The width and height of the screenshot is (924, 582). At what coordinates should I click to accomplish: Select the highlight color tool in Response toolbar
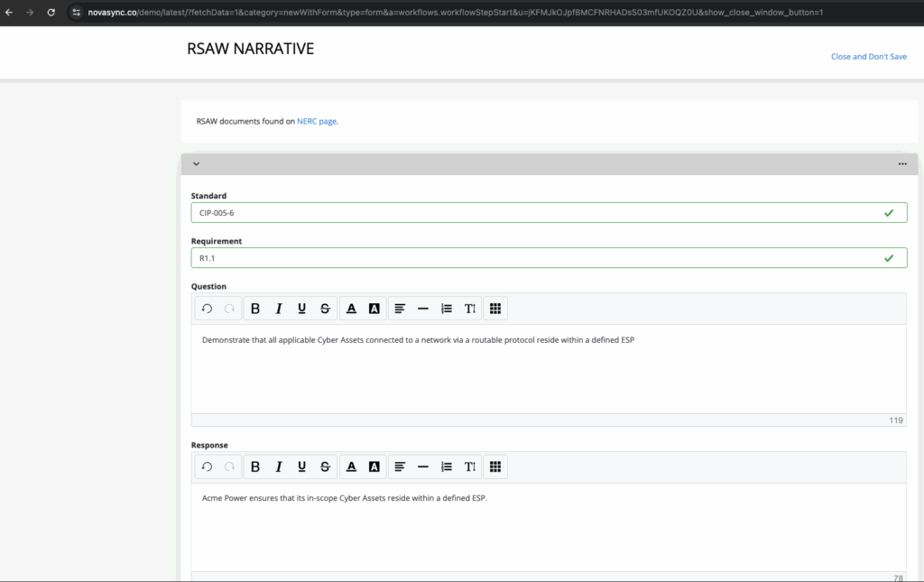click(374, 467)
